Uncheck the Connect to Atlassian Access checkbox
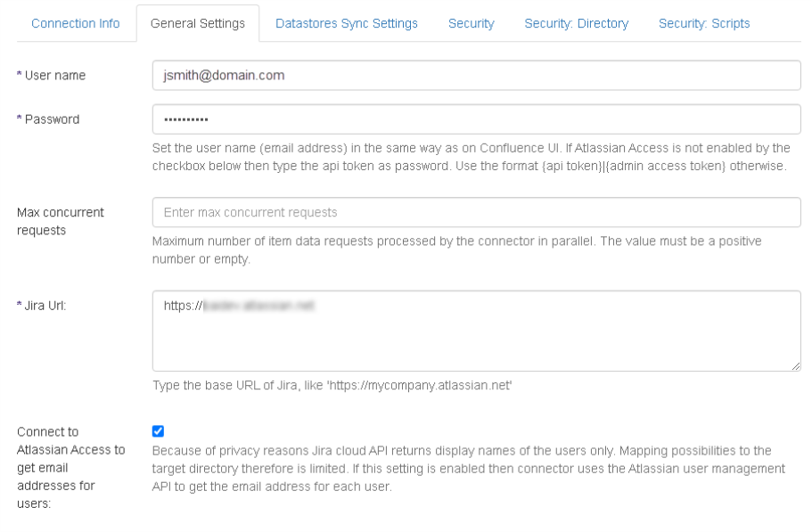812x532 pixels. (x=159, y=431)
